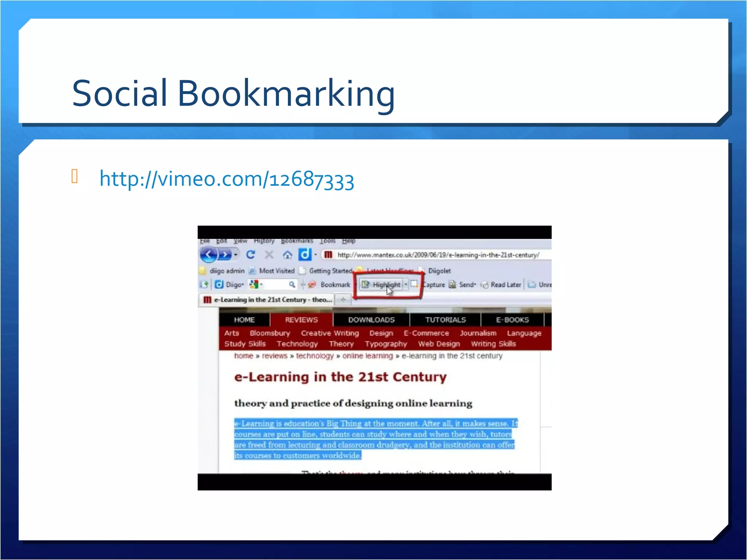Click the Mantex site favicon in address bar
Image resolution: width=747 pixels, height=560 pixels.
328,254
